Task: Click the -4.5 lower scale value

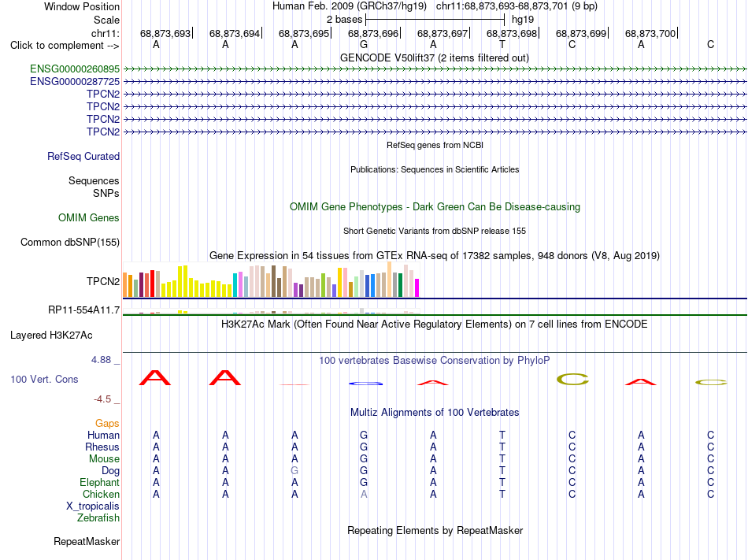Action: pyautogui.click(x=102, y=399)
